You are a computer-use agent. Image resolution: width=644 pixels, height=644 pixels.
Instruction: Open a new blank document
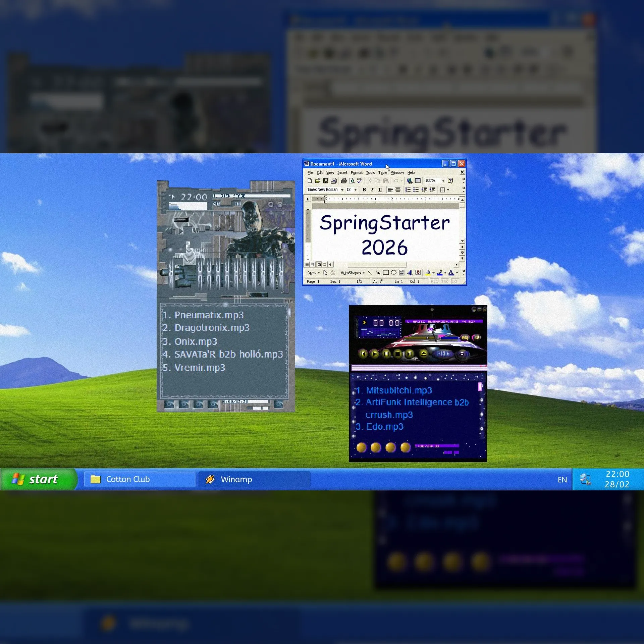(x=310, y=181)
